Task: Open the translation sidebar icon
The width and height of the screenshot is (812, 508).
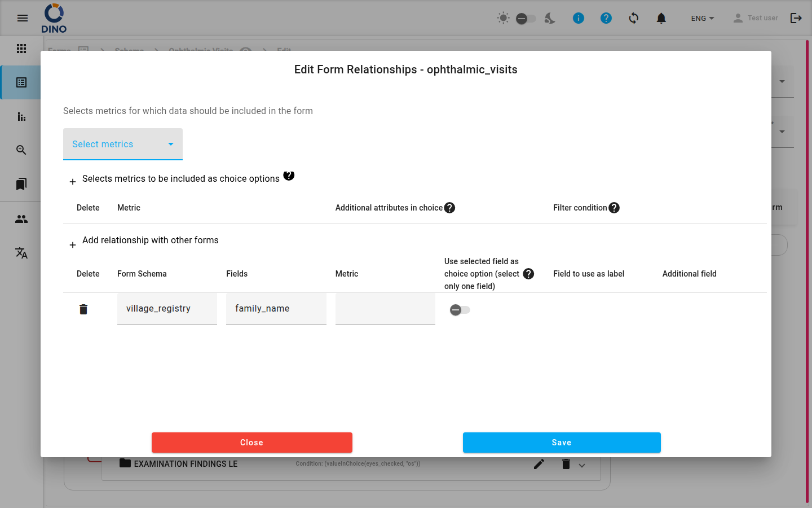Action: [x=21, y=253]
